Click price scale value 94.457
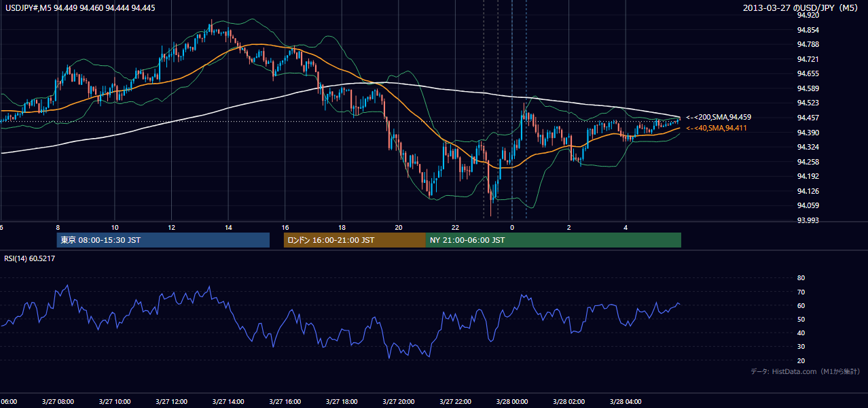Viewport: 868px width, 408px height. 808,118
